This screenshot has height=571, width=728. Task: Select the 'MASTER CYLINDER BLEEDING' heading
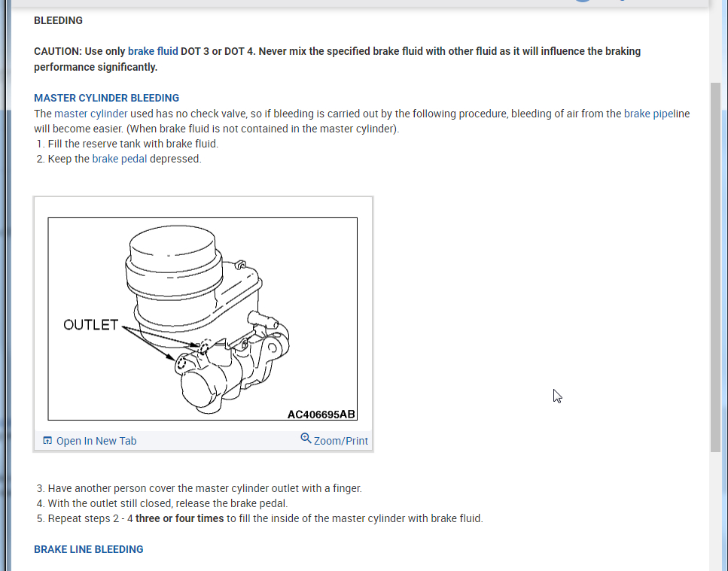106,98
